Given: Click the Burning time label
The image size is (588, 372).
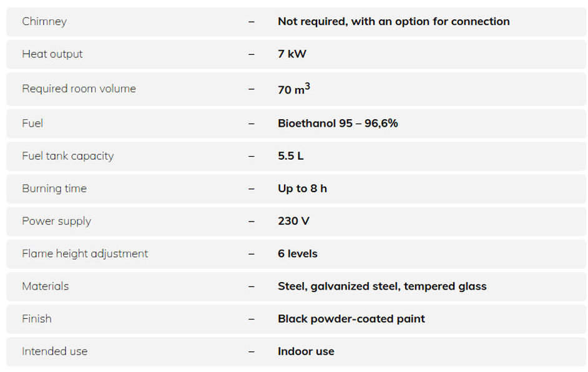Looking at the screenshot, I should 54,188.
